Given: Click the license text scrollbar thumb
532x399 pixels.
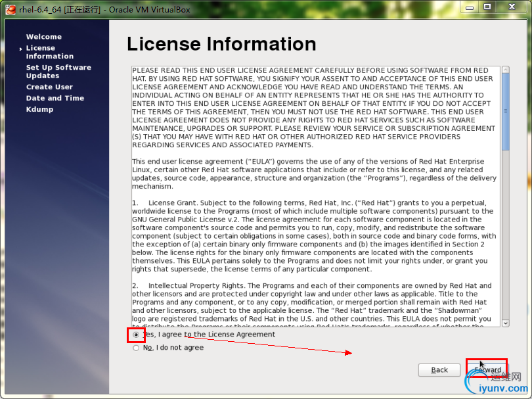Looking at the screenshot, I should click(506, 111).
